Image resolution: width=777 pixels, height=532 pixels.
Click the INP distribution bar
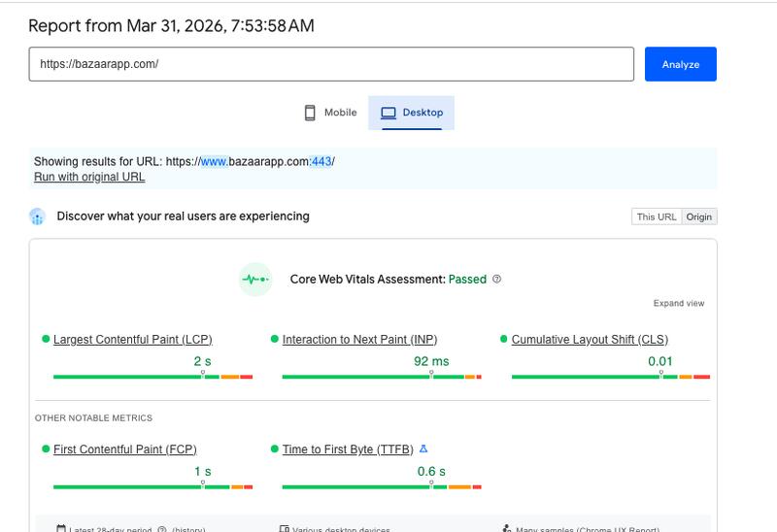pyautogui.click(x=382, y=377)
